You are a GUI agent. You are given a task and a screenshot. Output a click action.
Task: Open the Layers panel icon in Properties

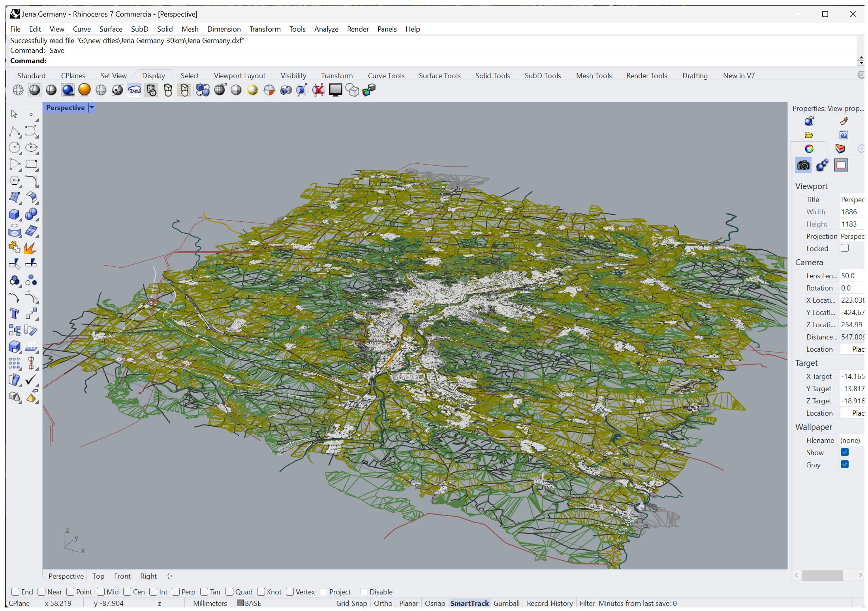click(840, 149)
